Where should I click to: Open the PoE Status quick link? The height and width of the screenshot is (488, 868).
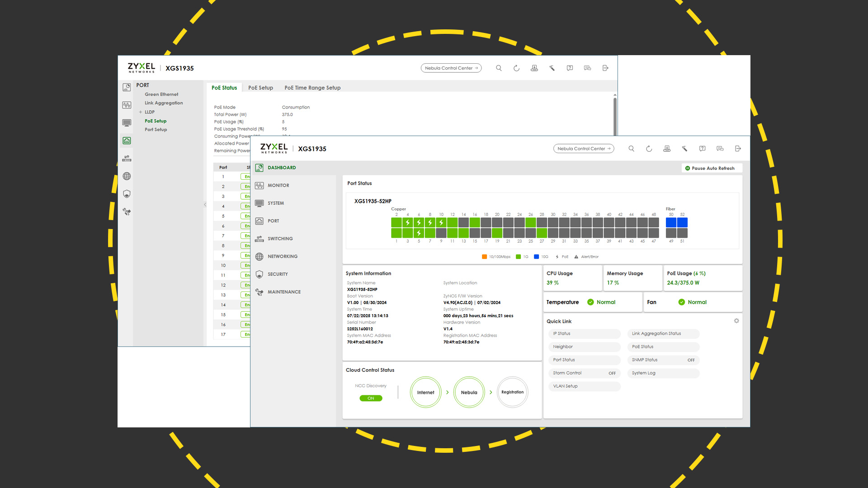tap(663, 347)
